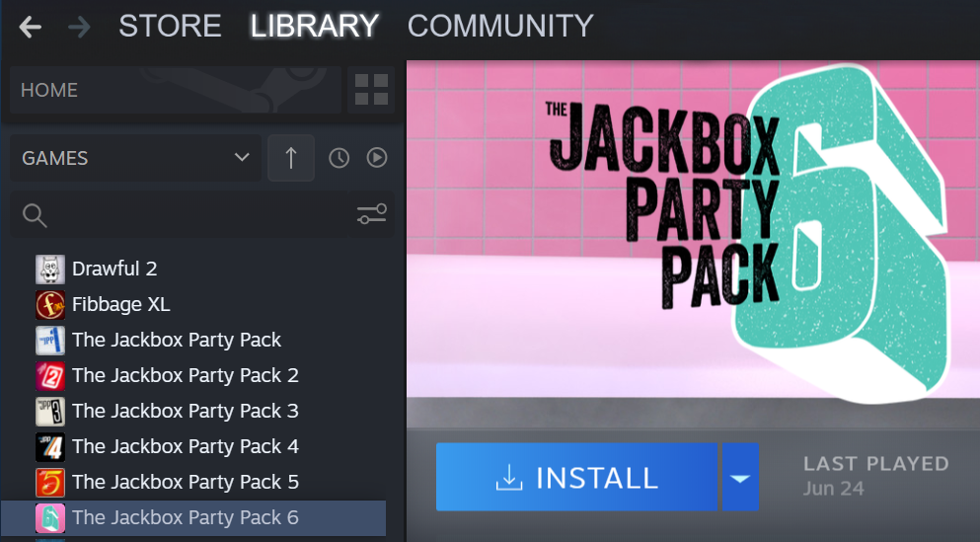Sort by recent activity clock icon
980x542 pixels.
(339, 158)
